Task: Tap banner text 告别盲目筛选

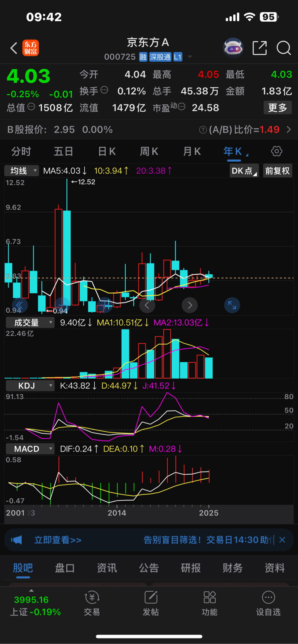Action: tap(172, 540)
